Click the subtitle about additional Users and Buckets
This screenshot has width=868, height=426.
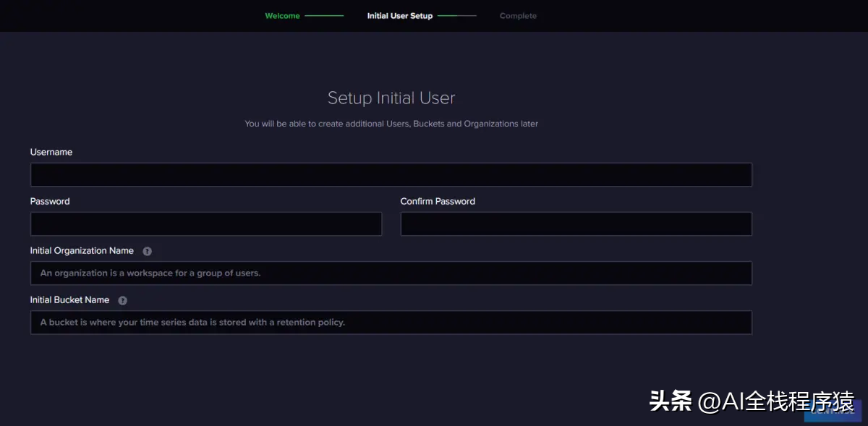(391, 124)
